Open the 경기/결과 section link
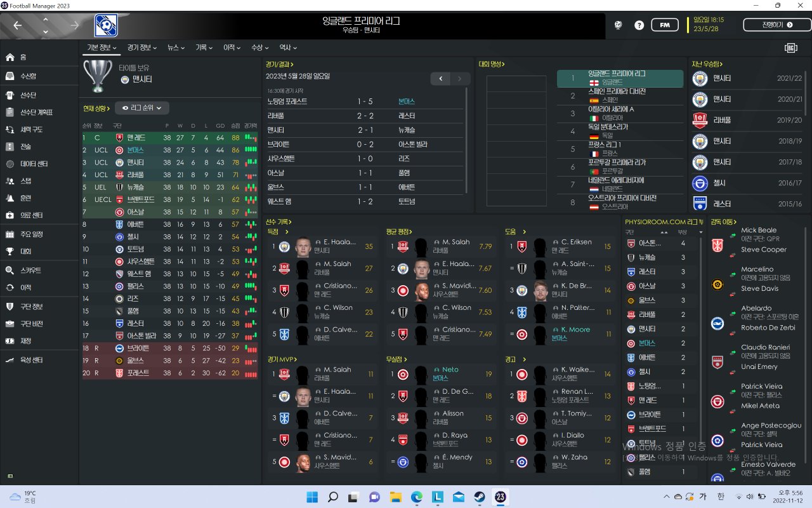The image size is (812, 508). tap(280, 64)
